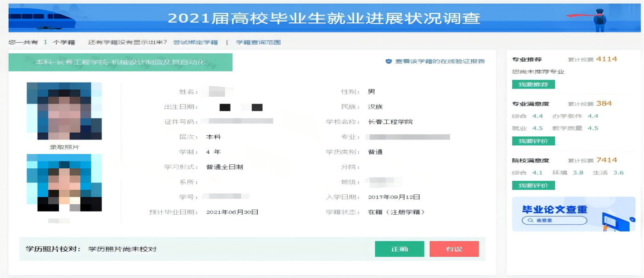644x278 pixels.
Task: Select the 本科-长春工程学院 record tab
Action: [120, 62]
